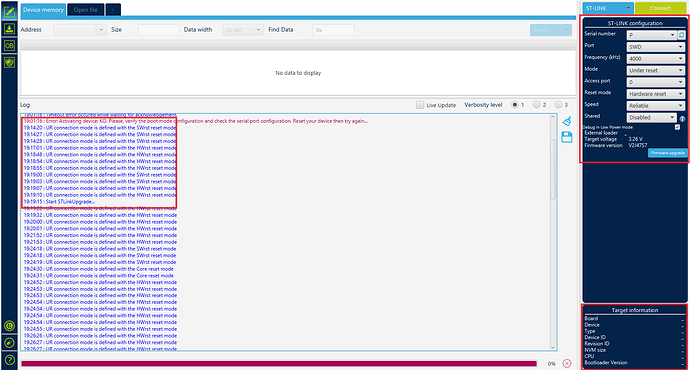Switch to the Device memory tab
Image resolution: width=690 pixels, height=370 pixels.
coord(43,10)
